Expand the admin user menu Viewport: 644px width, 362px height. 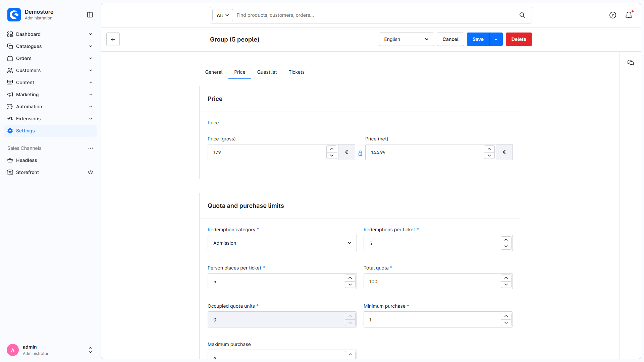point(50,350)
